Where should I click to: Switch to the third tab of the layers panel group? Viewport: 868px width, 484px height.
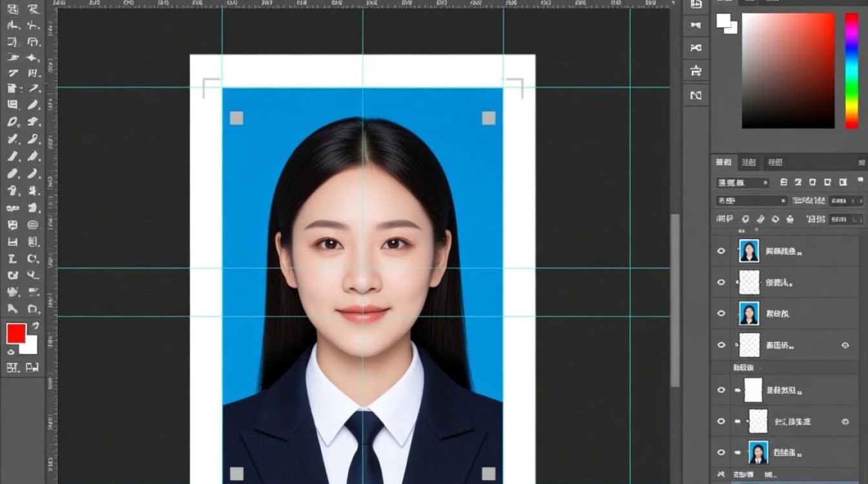773,163
